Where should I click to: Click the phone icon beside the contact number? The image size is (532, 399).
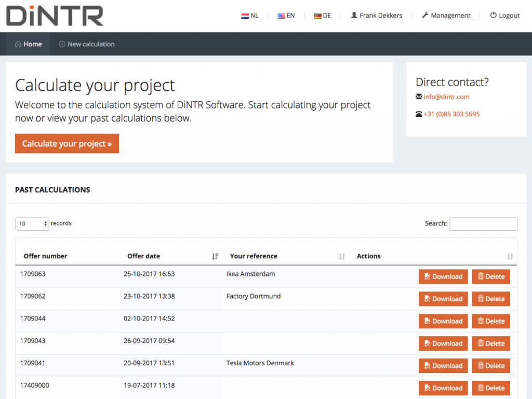[419, 114]
